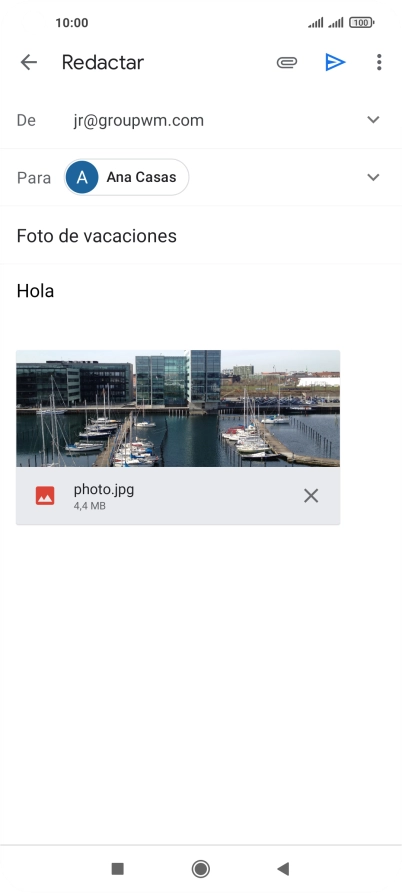
Task: Tap the back arrow to leave Redactar
Action: (28, 62)
